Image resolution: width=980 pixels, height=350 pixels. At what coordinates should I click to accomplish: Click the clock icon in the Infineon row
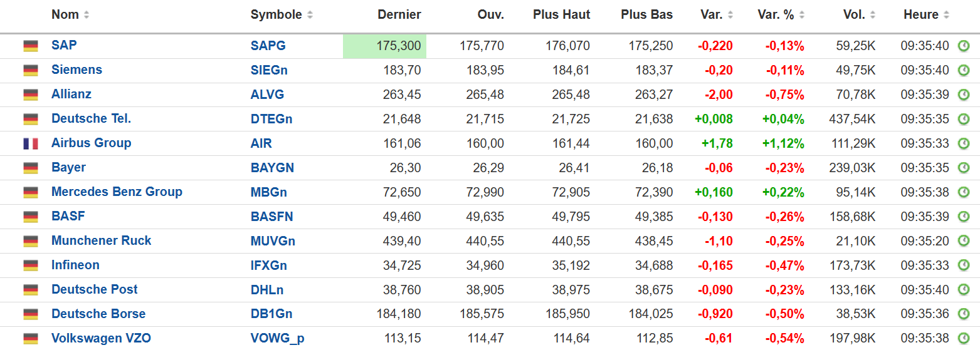coord(964,265)
